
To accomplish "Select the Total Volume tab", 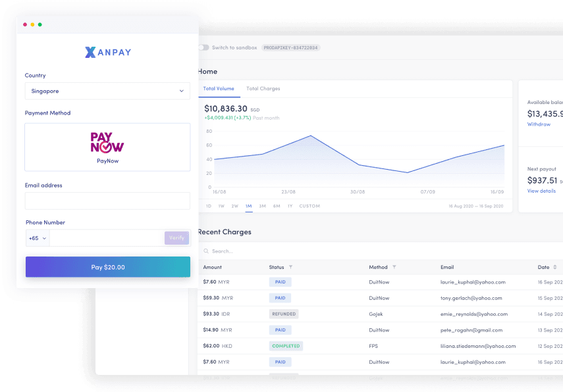I will [217, 88].
